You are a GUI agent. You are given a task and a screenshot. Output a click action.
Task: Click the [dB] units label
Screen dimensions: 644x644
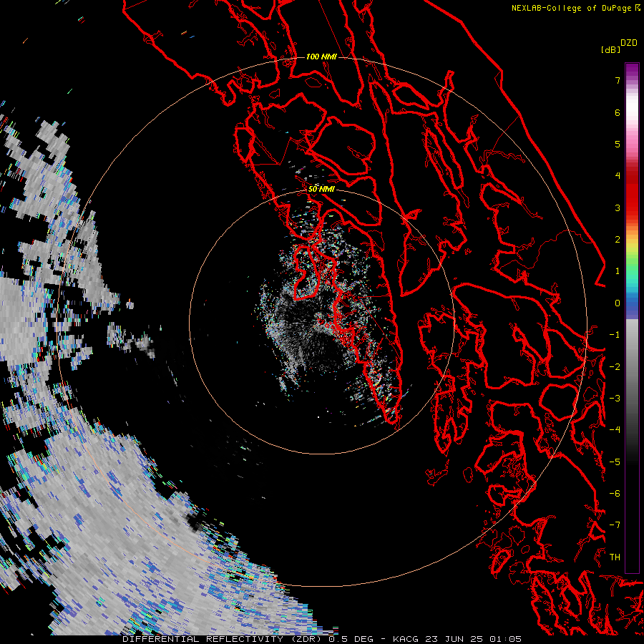coord(610,49)
